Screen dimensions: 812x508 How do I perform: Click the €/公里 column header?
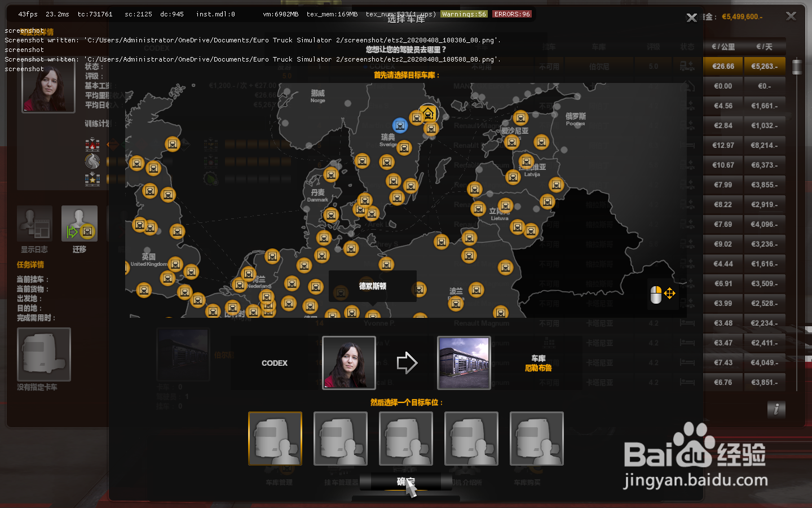723,47
